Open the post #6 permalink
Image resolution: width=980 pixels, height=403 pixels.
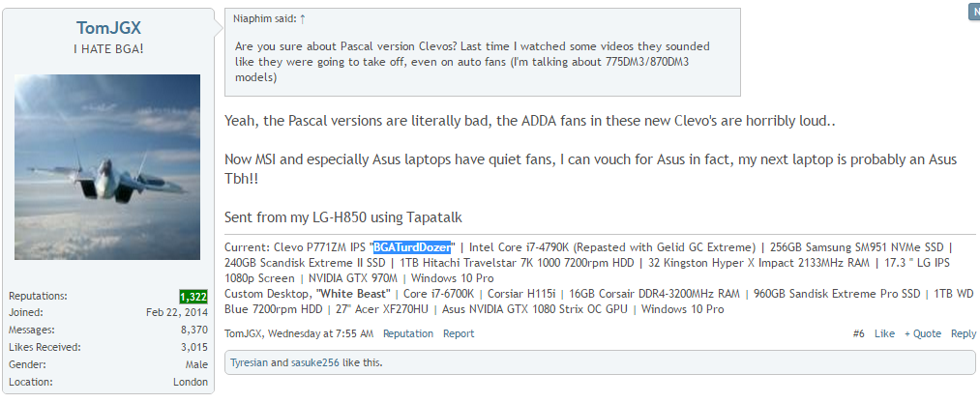click(858, 333)
